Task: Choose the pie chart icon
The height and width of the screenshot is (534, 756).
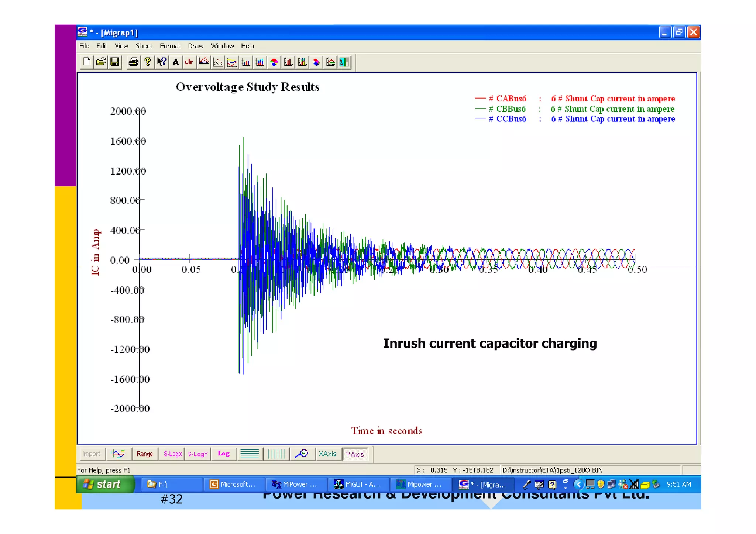Action: coord(274,62)
